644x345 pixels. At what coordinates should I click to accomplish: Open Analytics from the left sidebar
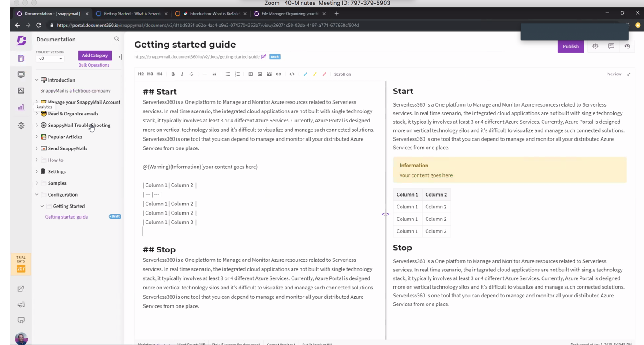[21, 107]
